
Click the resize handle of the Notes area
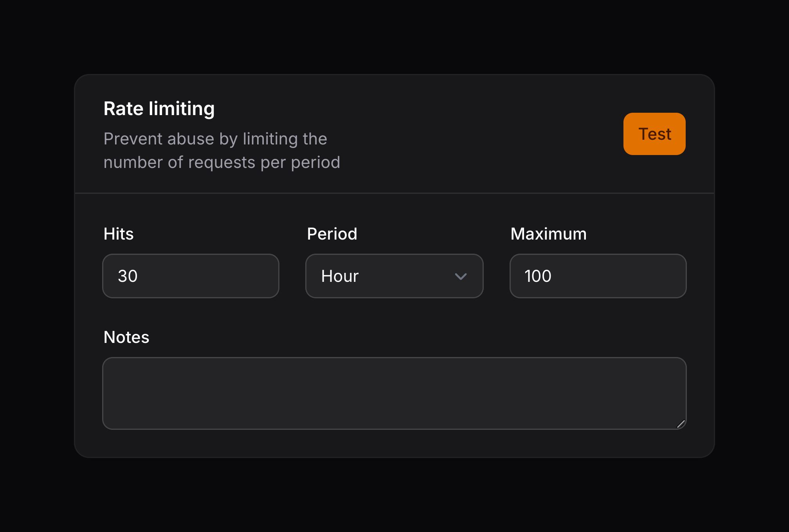[x=682, y=424]
